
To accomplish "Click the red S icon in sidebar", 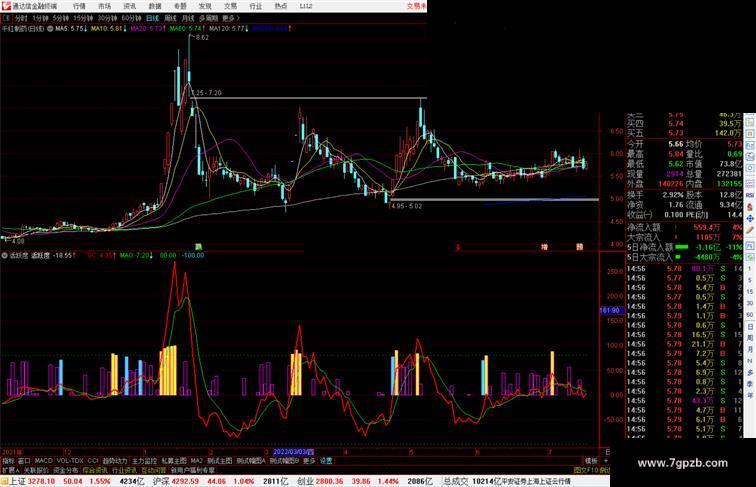I will click(x=750, y=207).
